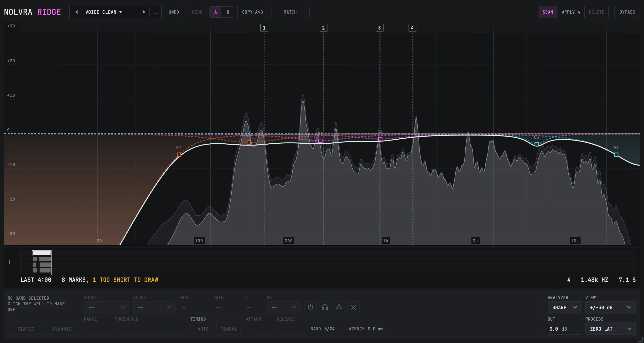Set timing to AUTO
644x343 pixels.
coord(203,329)
